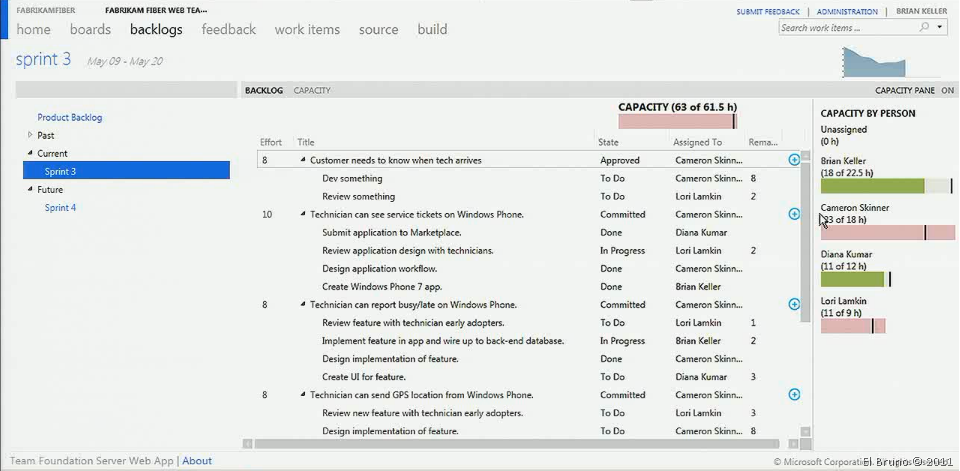Switch to the Capacity tab

(x=312, y=91)
